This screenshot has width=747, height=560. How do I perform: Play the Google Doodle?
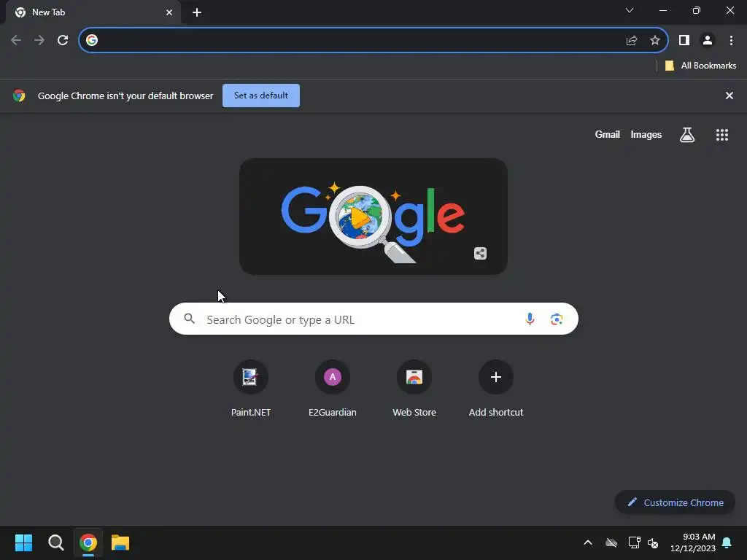pos(360,217)
